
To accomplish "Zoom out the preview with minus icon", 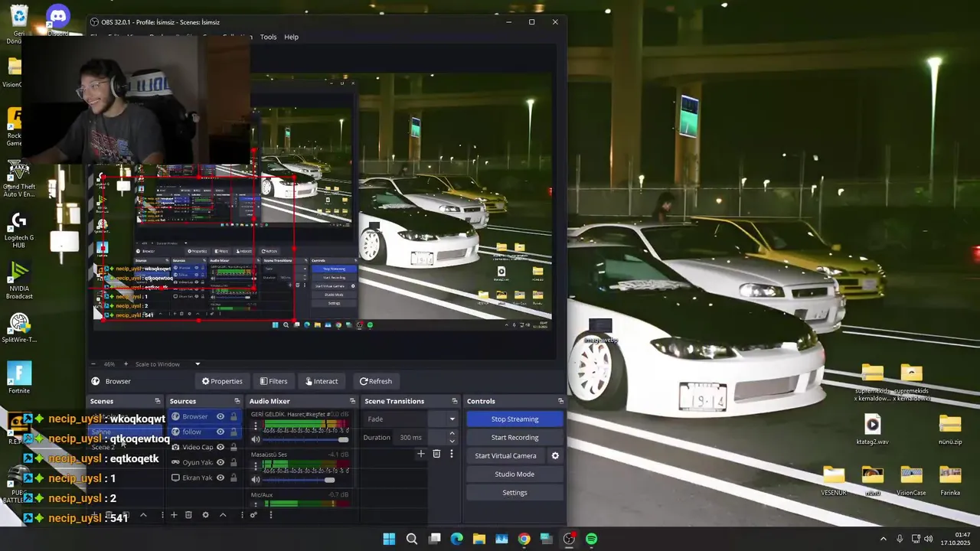I will 93,364.
